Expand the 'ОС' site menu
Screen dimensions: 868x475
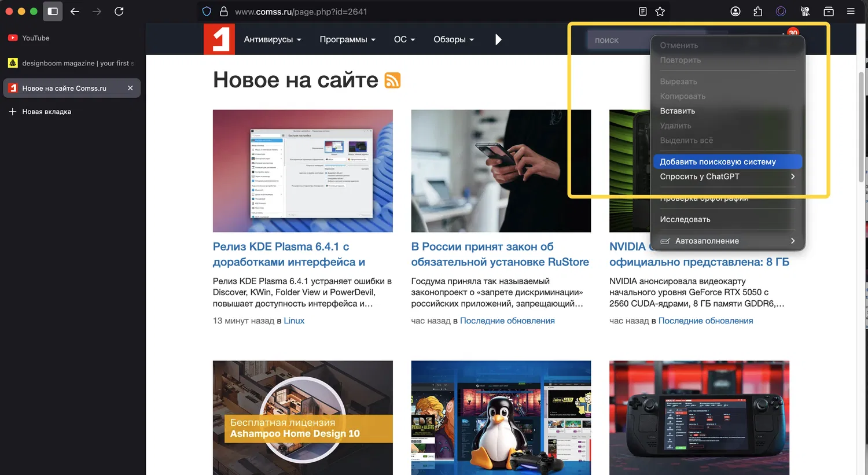[x=404, y=39]
